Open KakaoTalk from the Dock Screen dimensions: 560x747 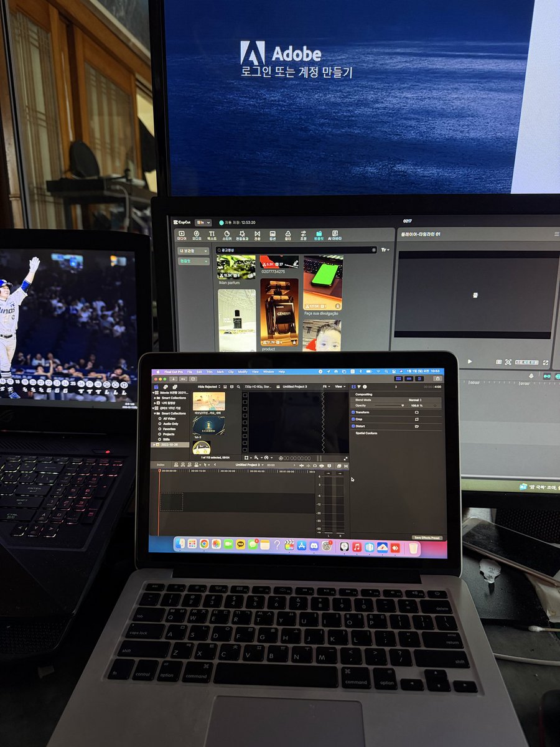tap(241, 544)
